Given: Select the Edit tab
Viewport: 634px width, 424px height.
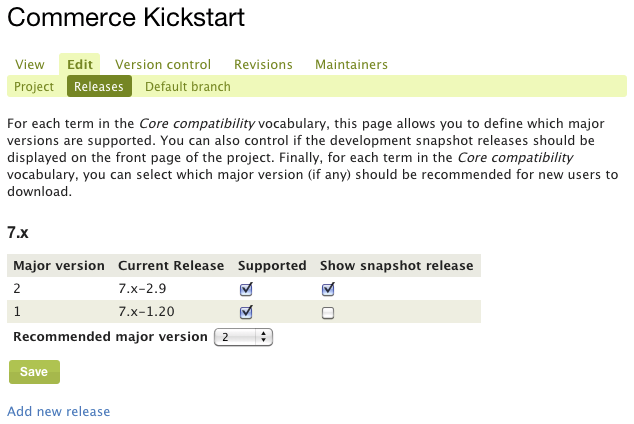Looking at the screenshot, I should click(x=80, y=64).
